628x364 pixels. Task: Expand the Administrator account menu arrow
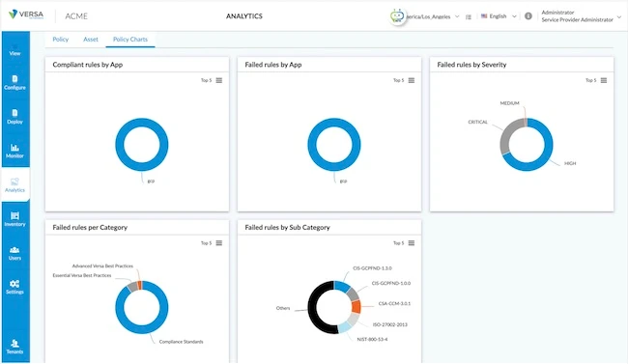click(618, 16)
